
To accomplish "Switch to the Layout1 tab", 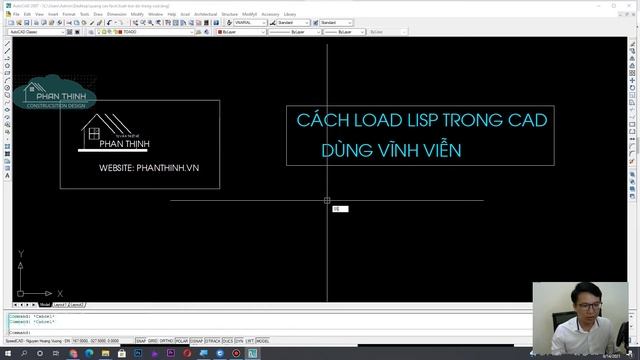I will (x=60, y=305).
